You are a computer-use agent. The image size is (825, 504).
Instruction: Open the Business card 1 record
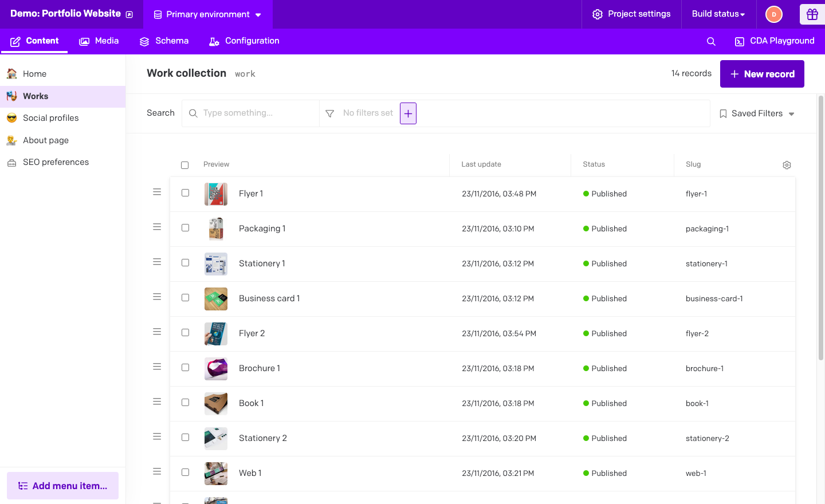(269, 298)
